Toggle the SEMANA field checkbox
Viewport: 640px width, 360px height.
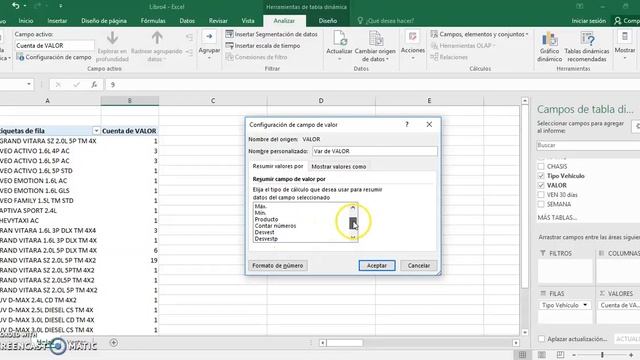pos(541,204)
